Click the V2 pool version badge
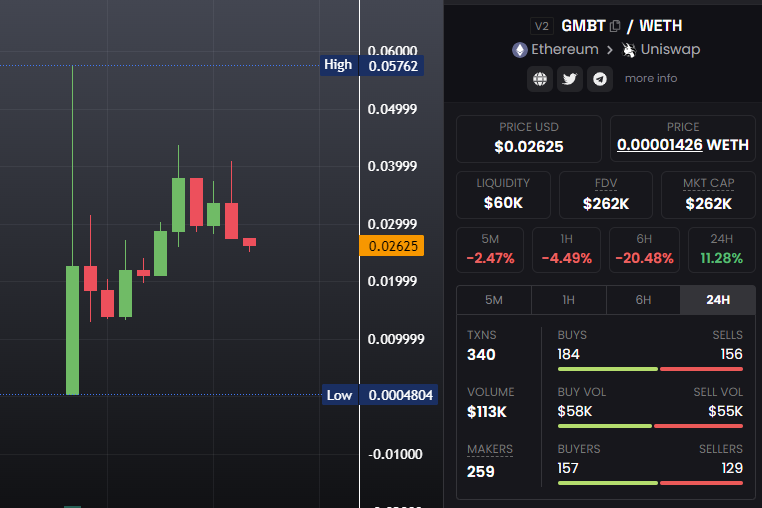This screenshot has height=508, width=762. [x=541, y=26]
